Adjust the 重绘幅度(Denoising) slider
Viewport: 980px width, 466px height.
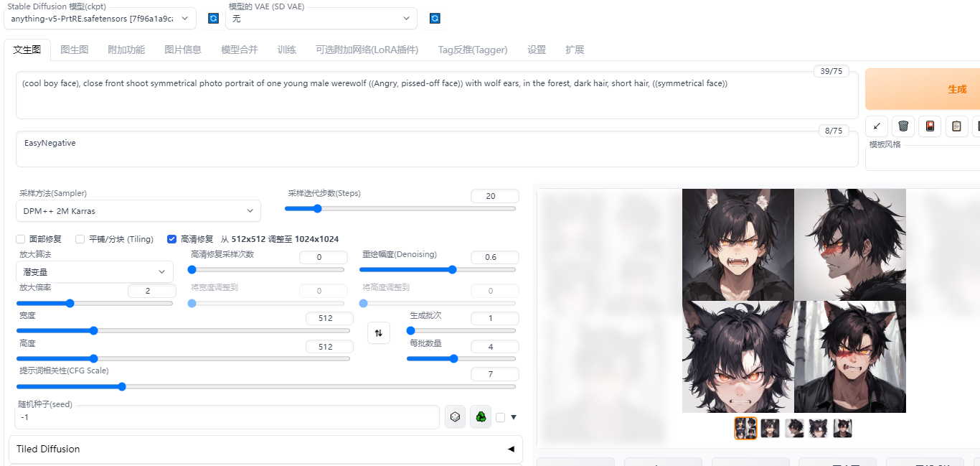438,270
